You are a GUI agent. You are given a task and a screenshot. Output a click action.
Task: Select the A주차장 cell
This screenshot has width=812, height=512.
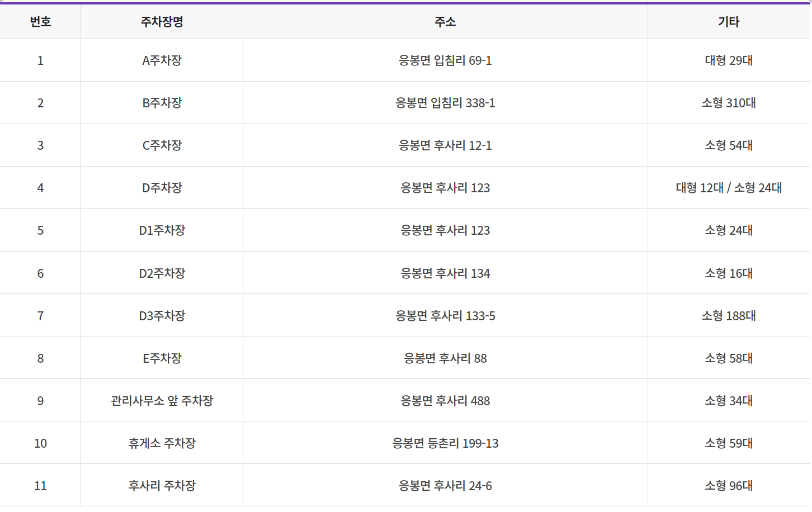click(x=162, y=60)
